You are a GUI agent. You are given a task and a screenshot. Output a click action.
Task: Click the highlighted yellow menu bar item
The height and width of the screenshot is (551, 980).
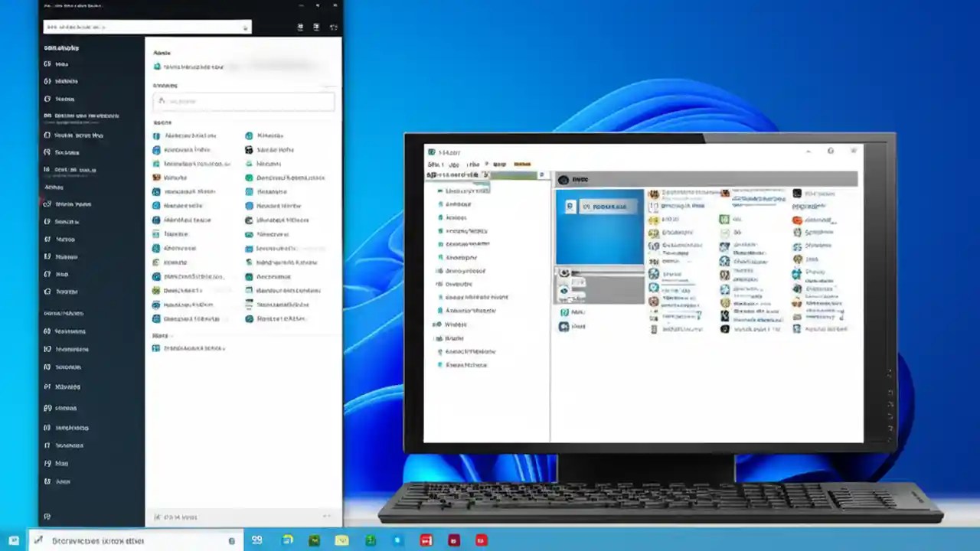point(522,164)
